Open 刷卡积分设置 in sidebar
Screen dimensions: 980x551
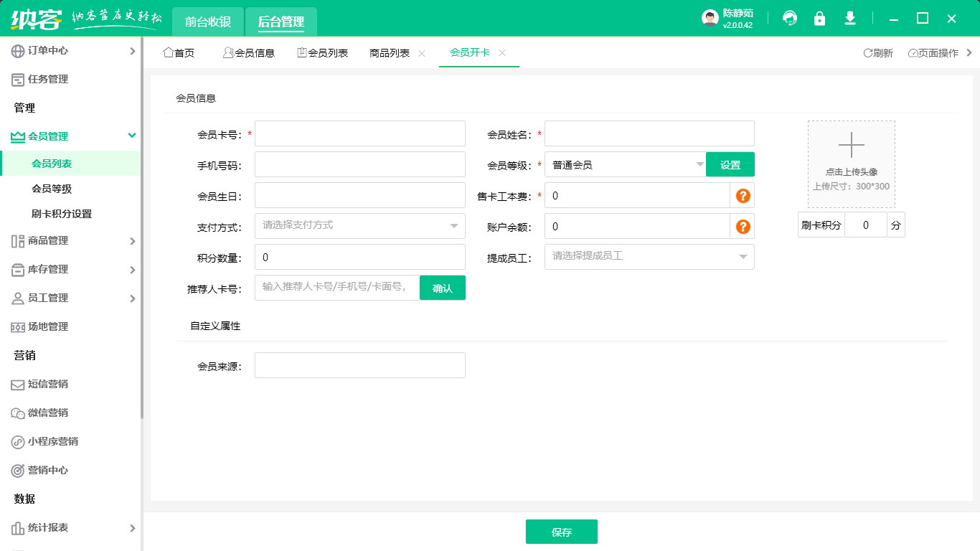tap(62, 214)
